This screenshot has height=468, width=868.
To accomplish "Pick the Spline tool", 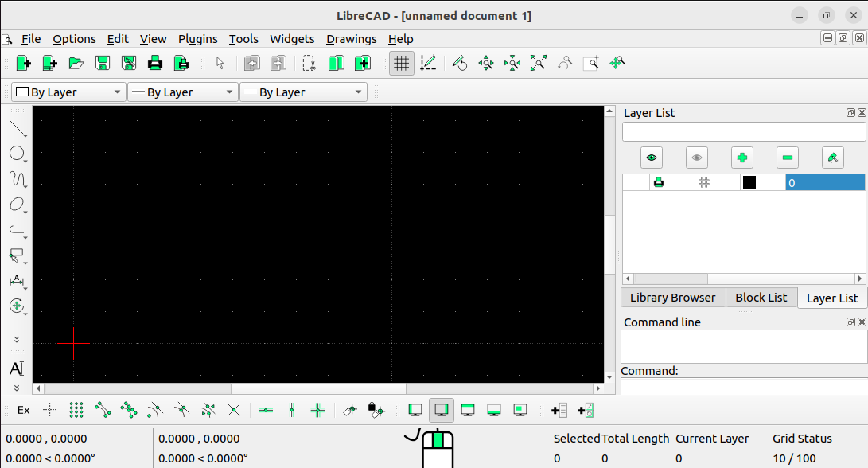I will pyautogui.click(x=18, y=179).
